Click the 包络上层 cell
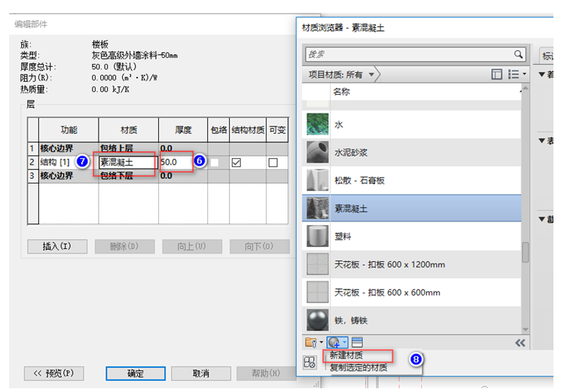567x392 pixels. tap(129, 148)
